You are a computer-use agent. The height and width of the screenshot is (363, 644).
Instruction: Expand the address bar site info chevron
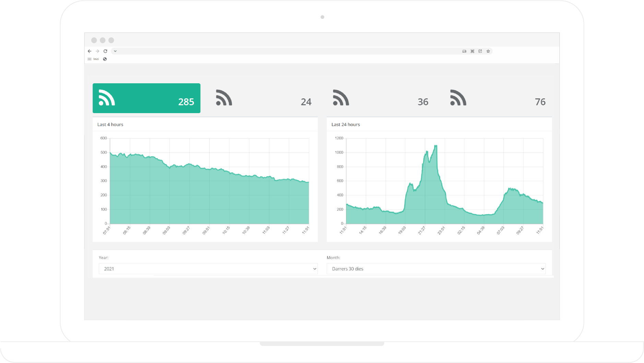click(115, 51)
